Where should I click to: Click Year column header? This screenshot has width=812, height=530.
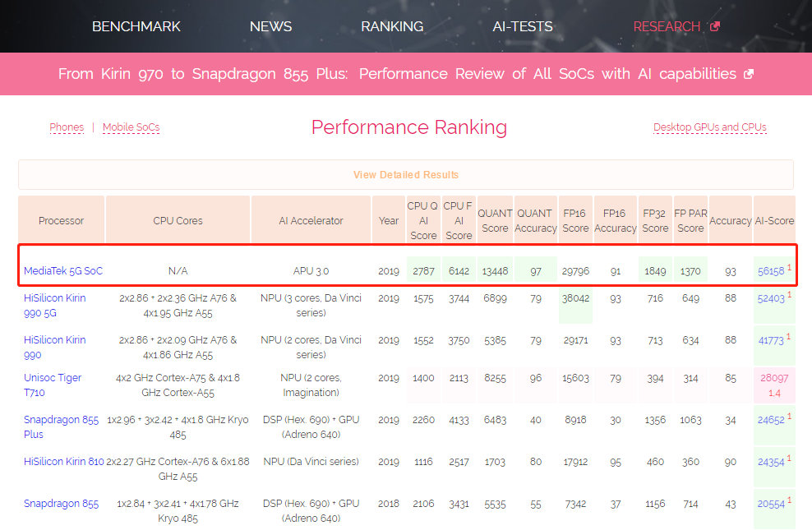click(389, 220)
